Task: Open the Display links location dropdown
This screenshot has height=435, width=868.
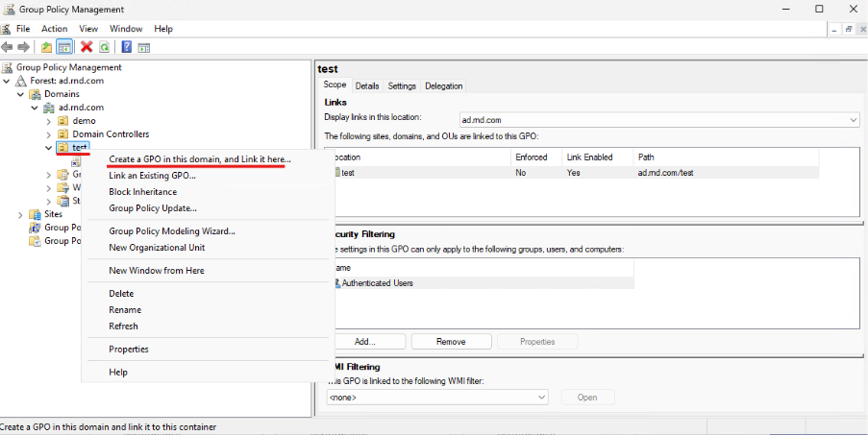Action: pos(853,120)
